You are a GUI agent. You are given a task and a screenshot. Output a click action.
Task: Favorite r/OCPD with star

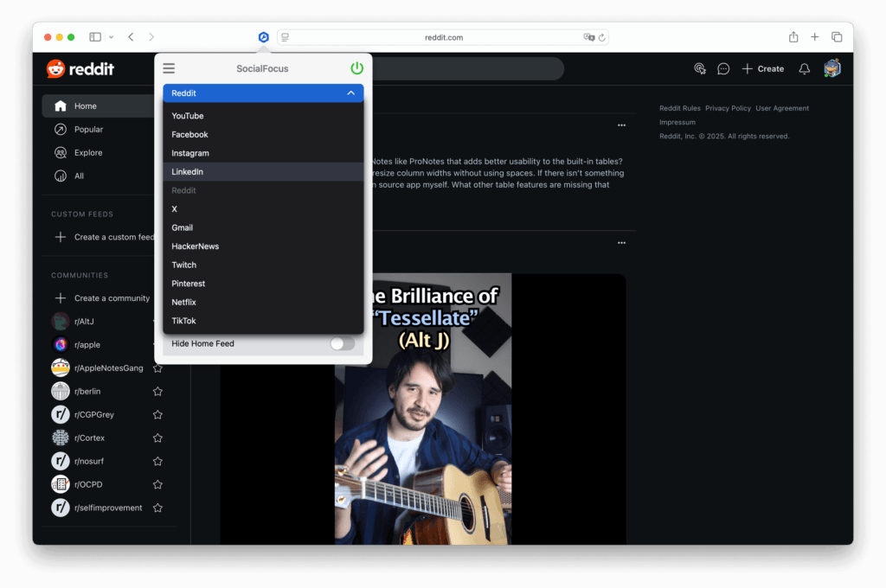pyautogui.click(x=157, y=484)
